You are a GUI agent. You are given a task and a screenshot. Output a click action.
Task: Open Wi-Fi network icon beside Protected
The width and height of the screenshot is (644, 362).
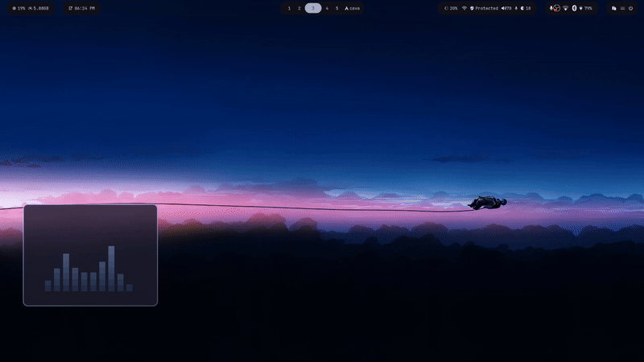pyautogui.click(x=464, y=8)
